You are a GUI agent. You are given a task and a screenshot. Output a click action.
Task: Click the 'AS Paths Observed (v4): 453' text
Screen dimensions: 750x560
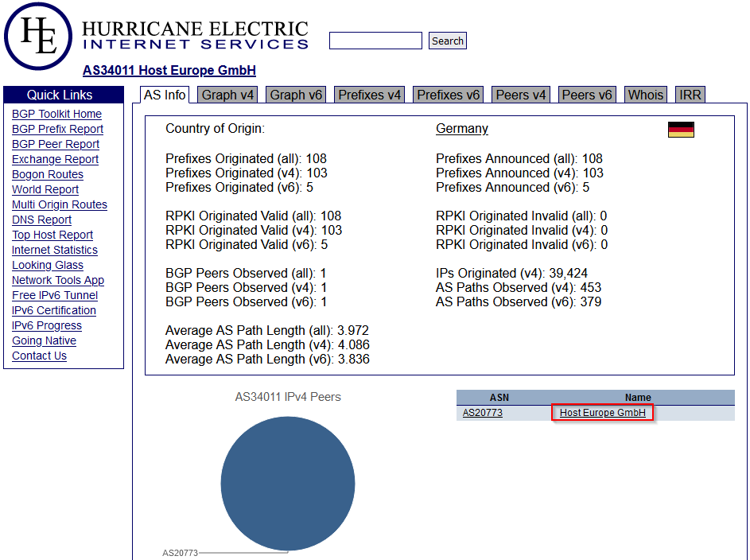click(519, 288)
